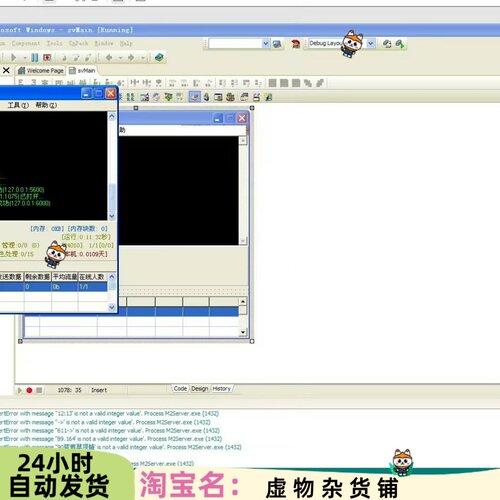Screen dimensions: 500x500
Task: Click the first icon right of Debug Layout
Action: coord(387,44)
